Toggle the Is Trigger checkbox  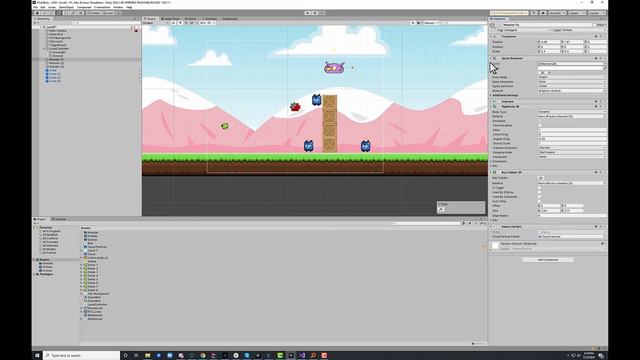point(540,188)
